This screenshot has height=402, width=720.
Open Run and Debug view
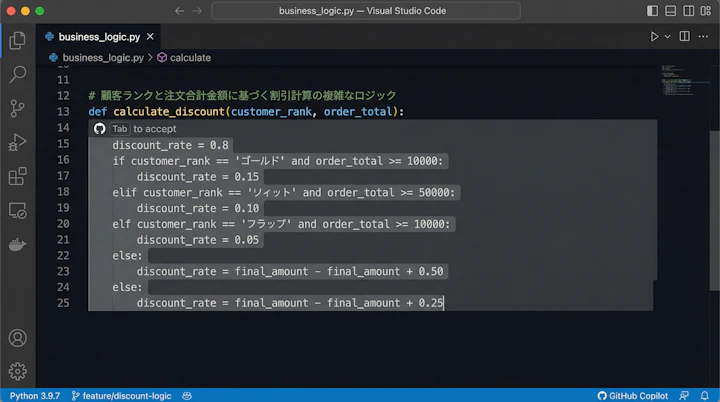[17, 142]
